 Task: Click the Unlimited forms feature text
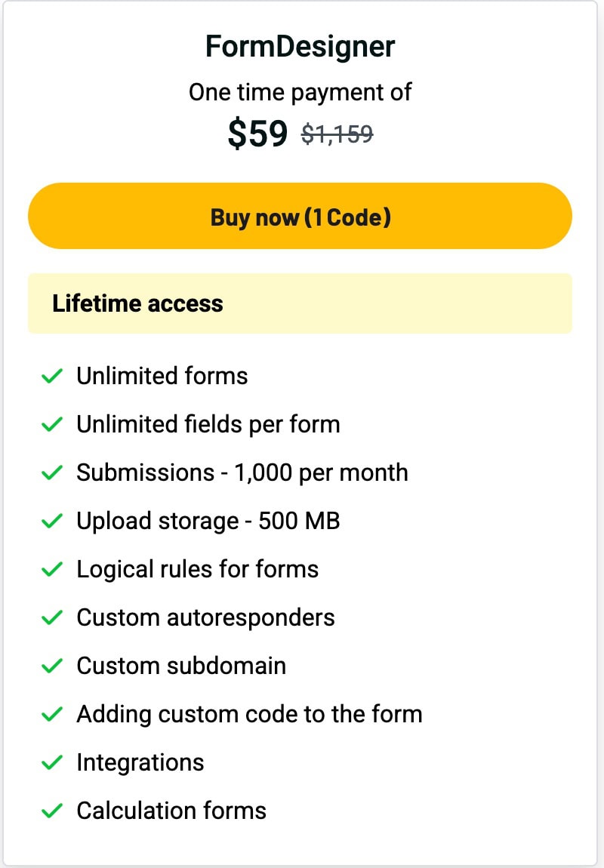click(x=162, y=376)
